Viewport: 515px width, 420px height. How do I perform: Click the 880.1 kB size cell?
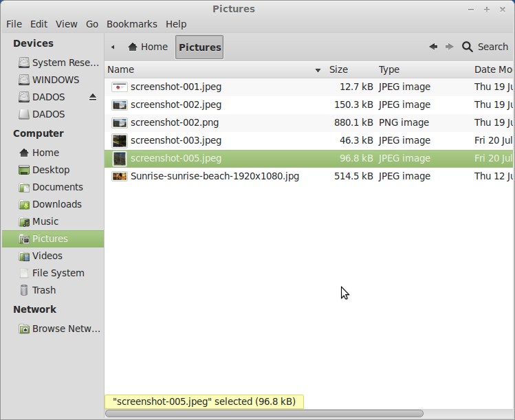point(353,123)
